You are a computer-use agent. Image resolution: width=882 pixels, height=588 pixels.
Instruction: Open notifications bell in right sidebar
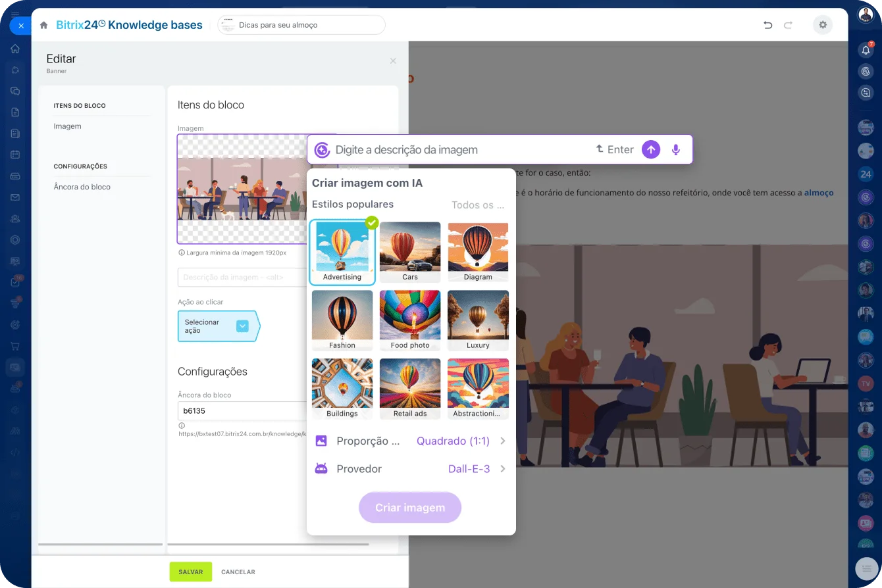click(x=866, y=50)
